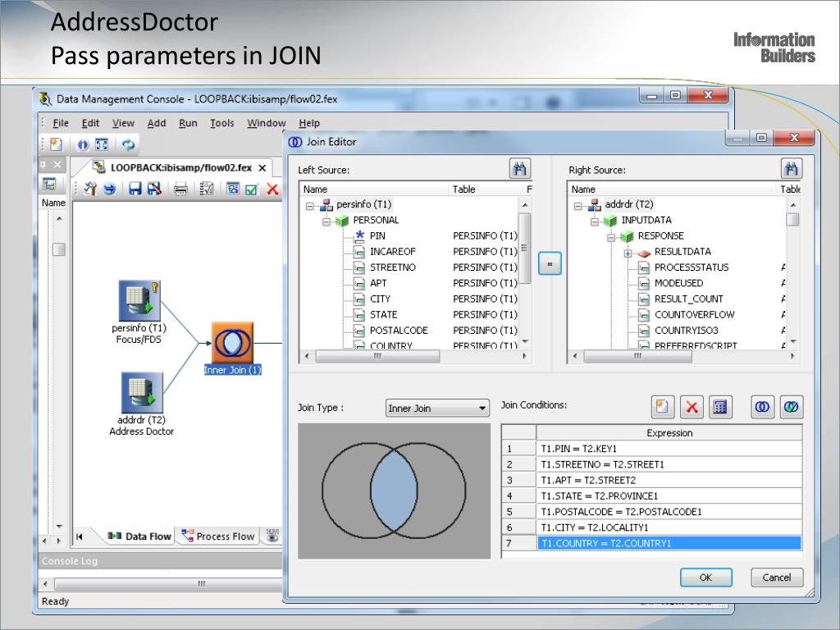
Task: Click Cancel in Join Editor
Action: click(776, 577)
